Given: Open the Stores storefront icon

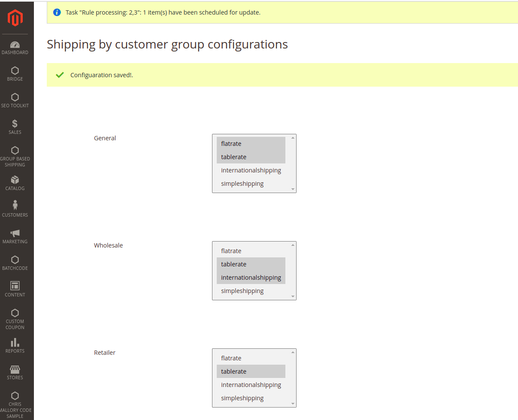Looking at the screenshot, I should [x=15, y=369].
